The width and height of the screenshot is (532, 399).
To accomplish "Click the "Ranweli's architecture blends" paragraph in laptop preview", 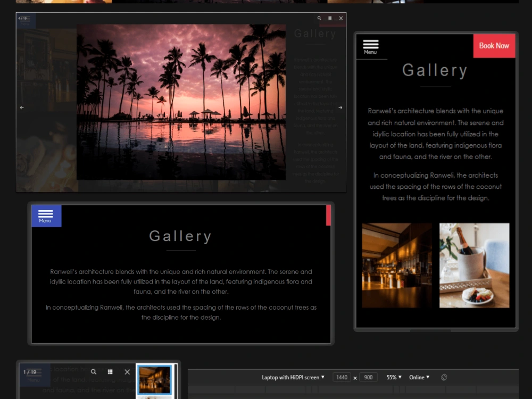I will (181, 281).
